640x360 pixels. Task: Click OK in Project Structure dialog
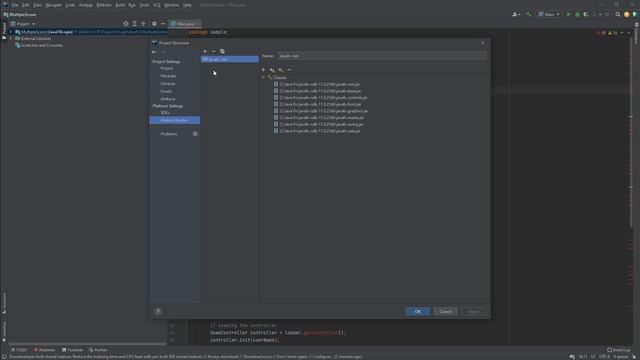[418, 311]
